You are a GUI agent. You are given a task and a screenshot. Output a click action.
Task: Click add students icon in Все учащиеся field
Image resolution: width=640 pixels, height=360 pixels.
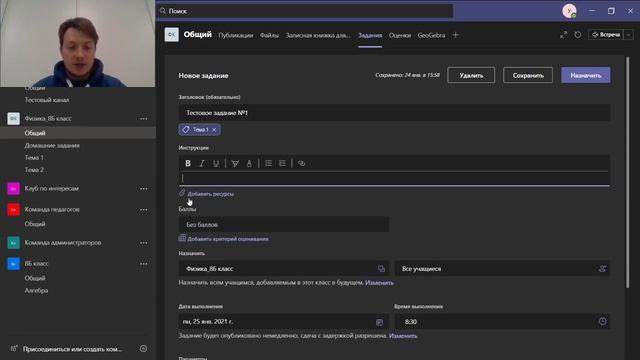[602, 269]
